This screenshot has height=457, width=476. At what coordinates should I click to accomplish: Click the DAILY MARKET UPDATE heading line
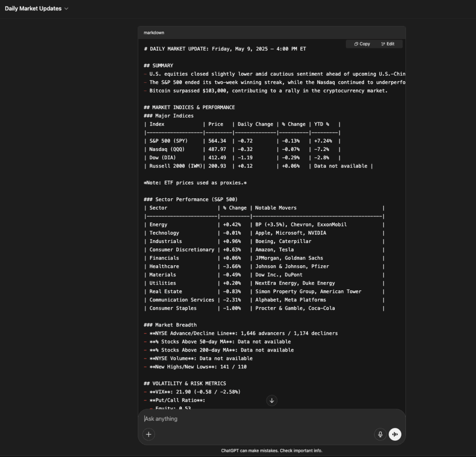tap(225, 49)
